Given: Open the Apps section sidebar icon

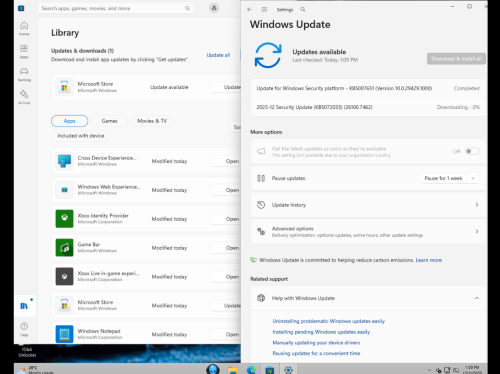Looking at the screenshot, I should coord(24,51).
